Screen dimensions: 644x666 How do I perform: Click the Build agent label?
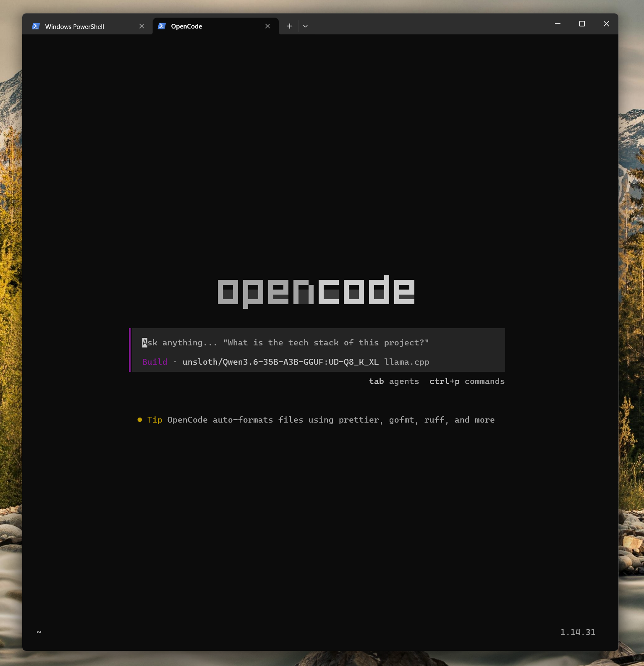click(154, 362)
